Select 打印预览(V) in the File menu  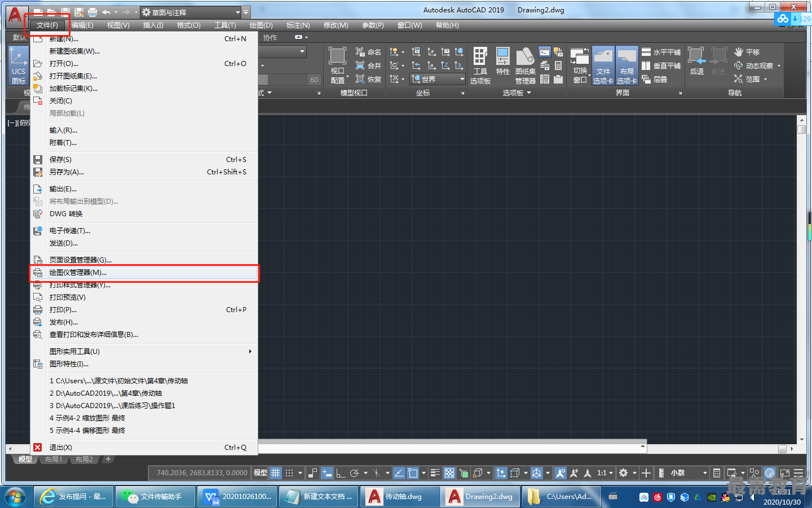[144, 297]
